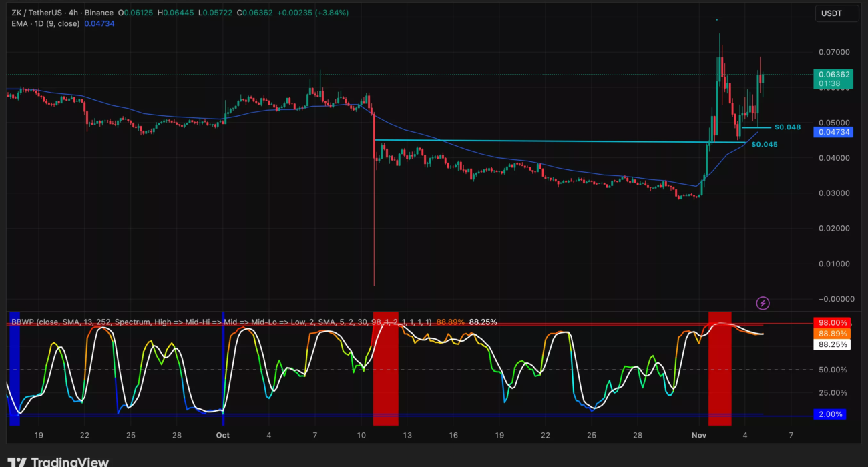The image size is (868, 467).
Task: Click the $0.048 price annotation
Action: point(787,127)
